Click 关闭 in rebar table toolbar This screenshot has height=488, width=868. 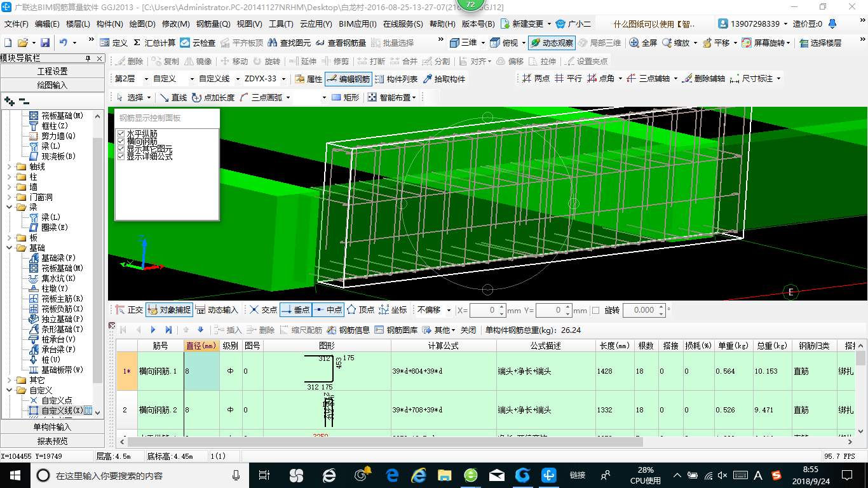click(468, 330)
